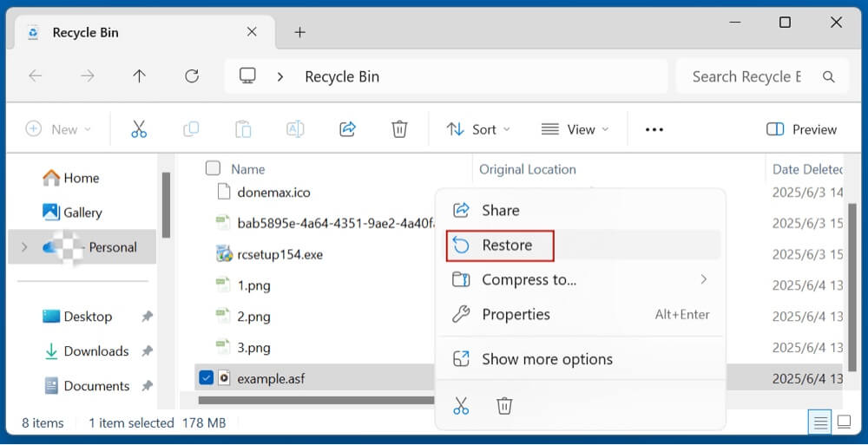868x445 pixels.
Task: Click the Search Recycle Bin field
Action: tap(746, 76)
